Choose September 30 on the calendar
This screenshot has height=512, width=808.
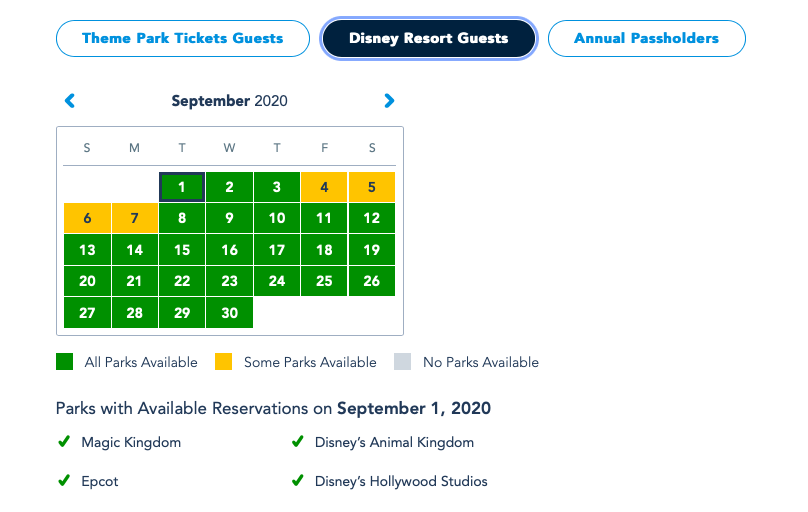coord(230,313)
